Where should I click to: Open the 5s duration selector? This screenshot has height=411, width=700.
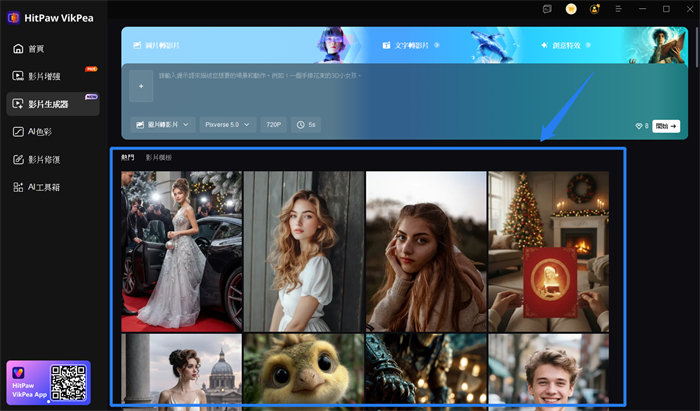click(x=307, y=125)
